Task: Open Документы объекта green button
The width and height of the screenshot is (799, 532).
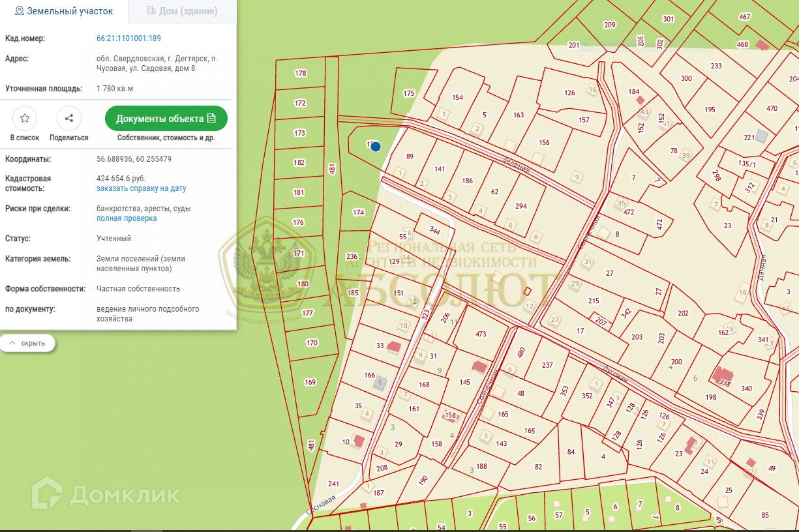Action: click(x=166, y=119)
